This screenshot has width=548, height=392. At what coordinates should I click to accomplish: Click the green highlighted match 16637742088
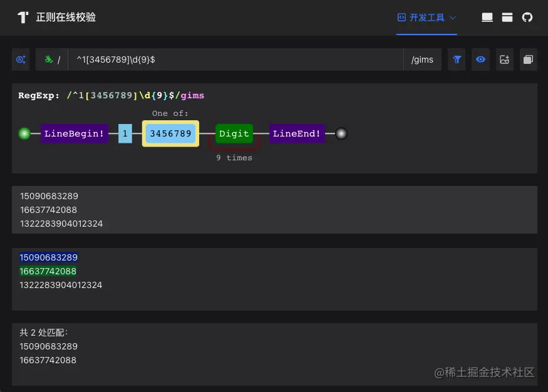click(x=48, y=271)
